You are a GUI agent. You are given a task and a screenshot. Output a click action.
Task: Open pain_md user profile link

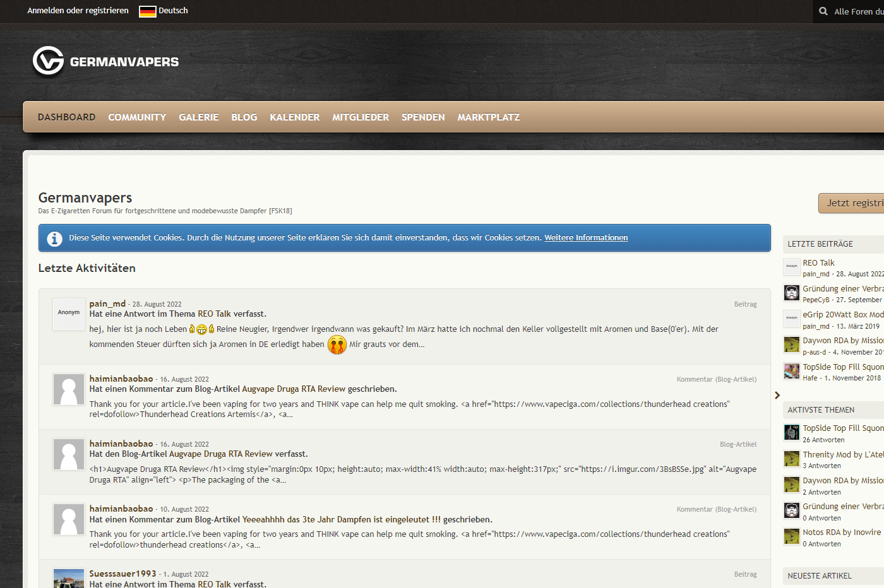point(107,303)
